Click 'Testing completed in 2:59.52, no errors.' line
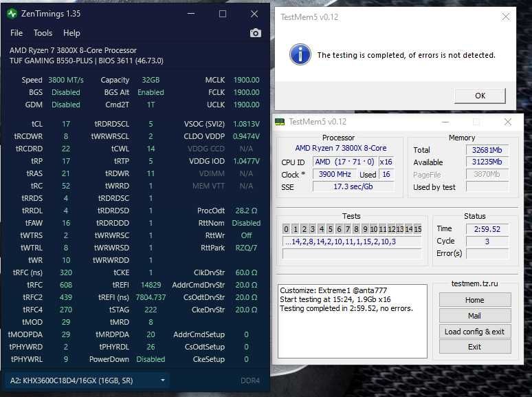The height and width of the screenshot is (397, 532). click(346, 309)
